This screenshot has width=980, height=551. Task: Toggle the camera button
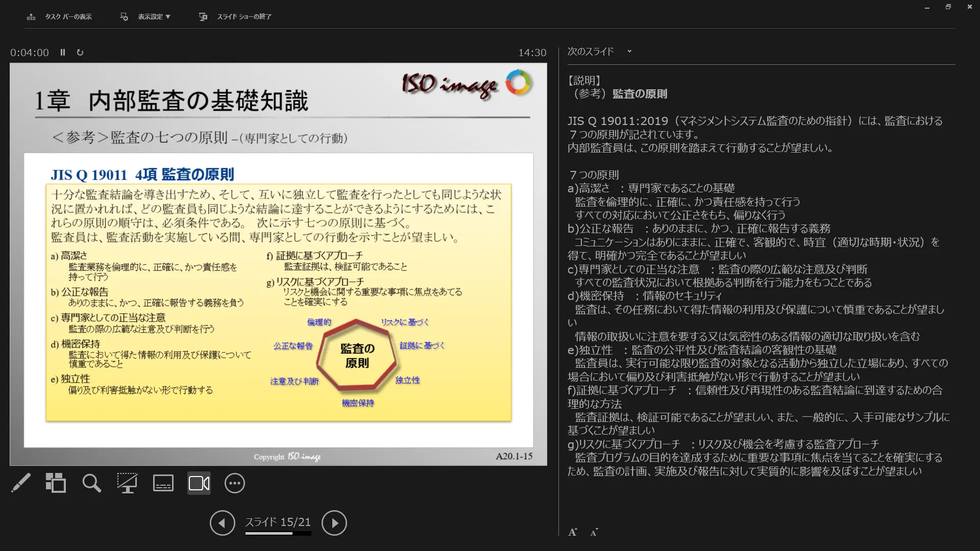pos(199,483)
